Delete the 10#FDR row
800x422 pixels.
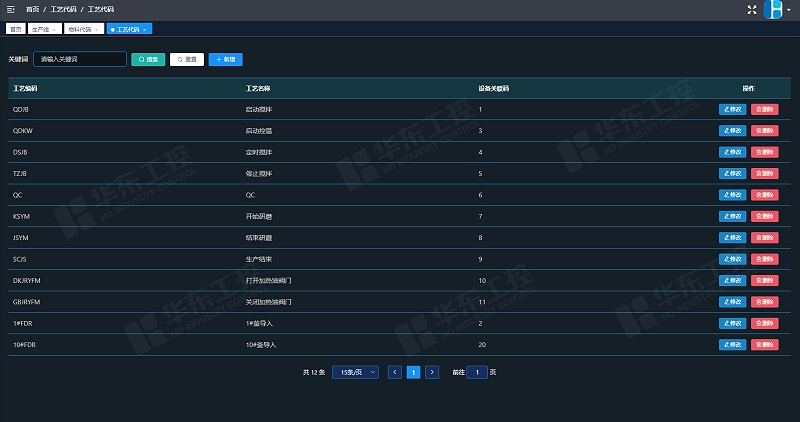[764, 345]
